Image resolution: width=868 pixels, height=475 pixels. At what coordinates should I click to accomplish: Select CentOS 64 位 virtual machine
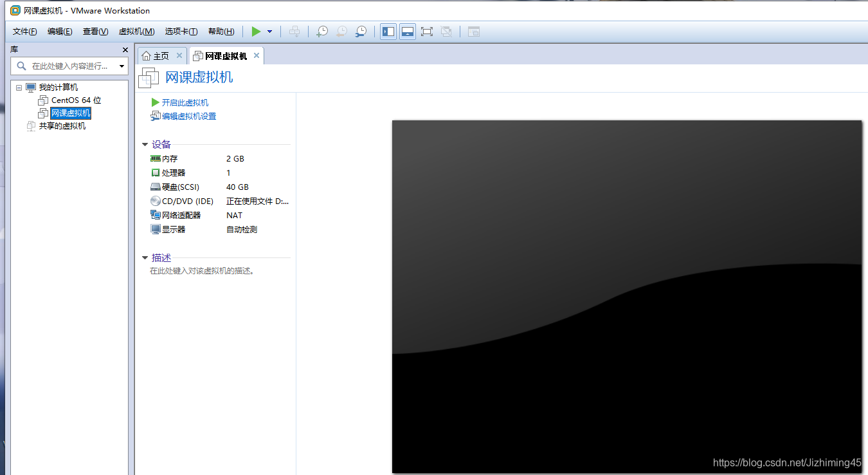[x=77, y=100]
